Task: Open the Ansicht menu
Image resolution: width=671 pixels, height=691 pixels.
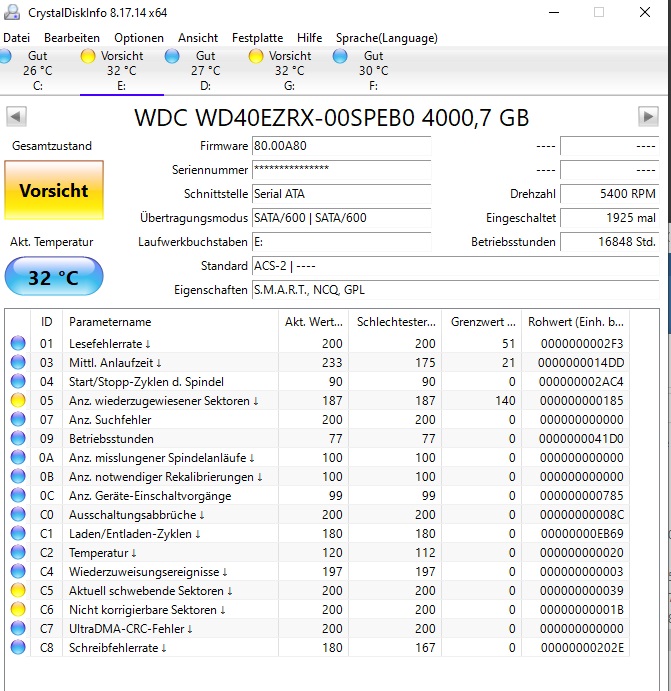Action: click(198, 38)
